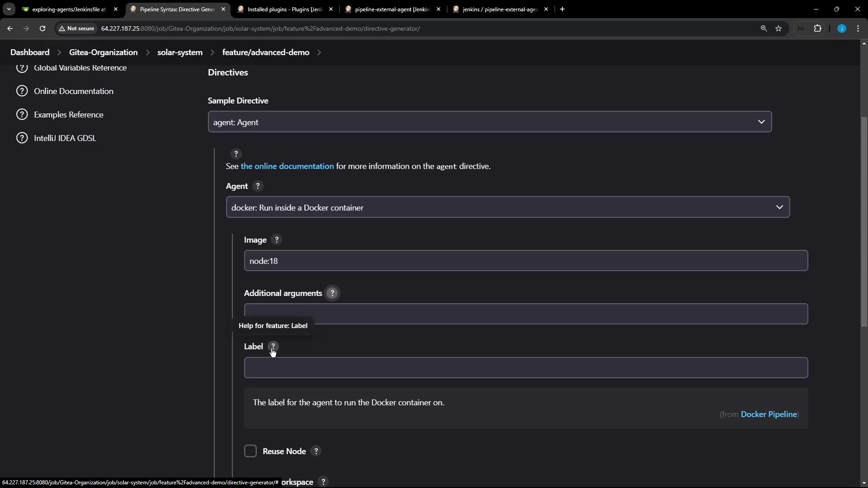Click help icon beside Additional arguments
Viewport: 868px width, 488px height.
(x=332, y=293)
